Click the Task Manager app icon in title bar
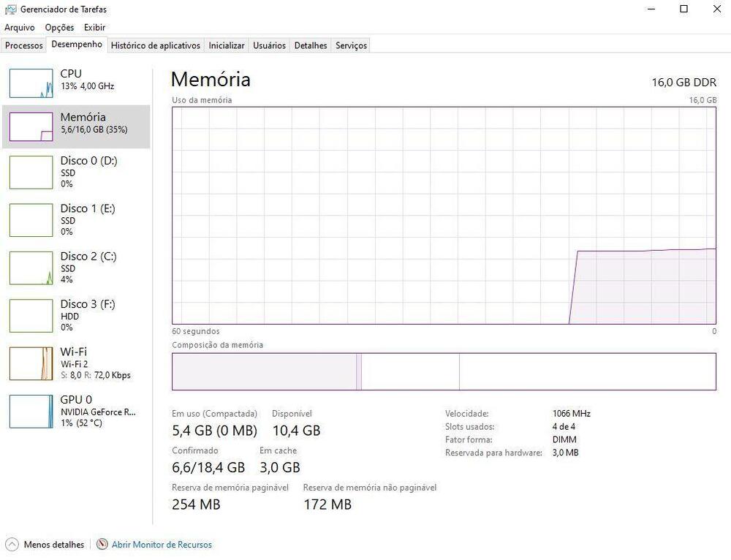Screen dimensions: 731x560 click(11, 10)
